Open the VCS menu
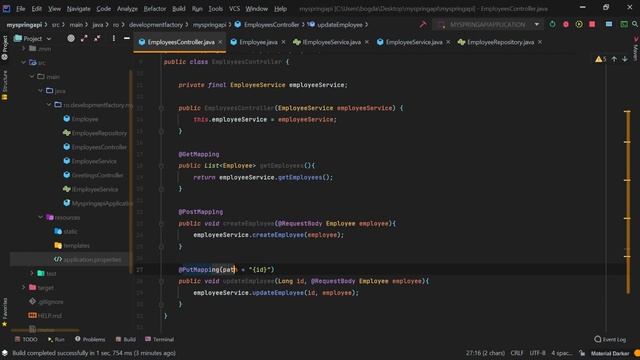Viewport: 640px width, 360px height. click(x=234, y=9)
